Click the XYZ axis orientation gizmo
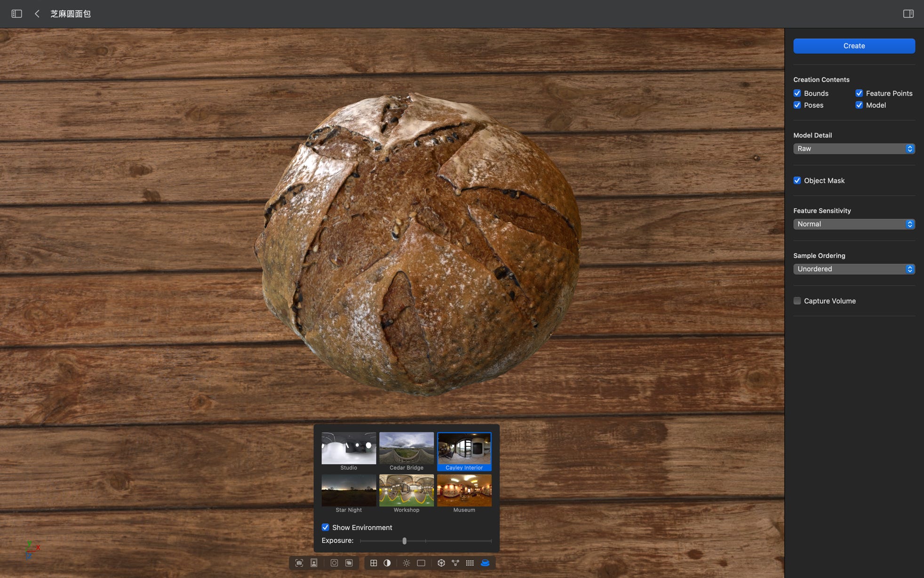 coord(32,549)
